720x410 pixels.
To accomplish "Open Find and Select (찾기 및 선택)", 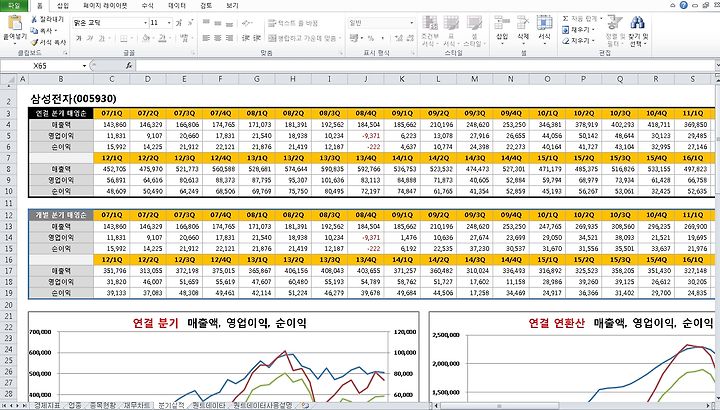I will coord(637,31).
